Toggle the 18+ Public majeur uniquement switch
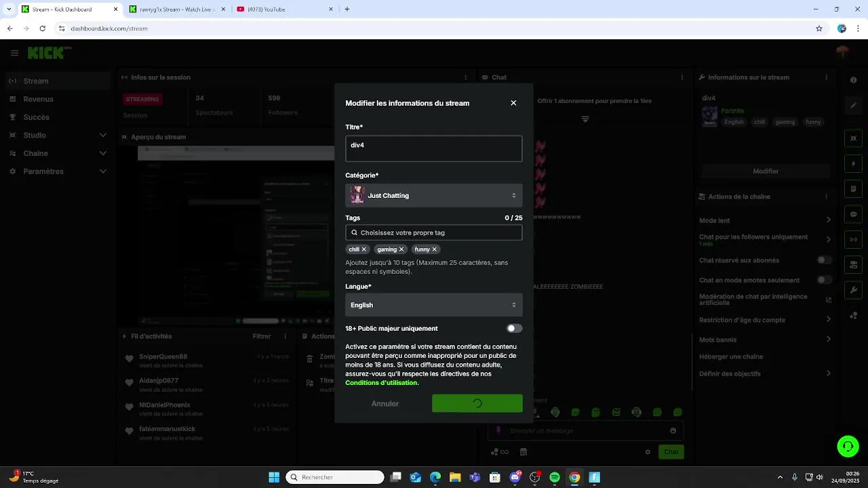The width and height of the screenshot is (868, 488). 514,328
